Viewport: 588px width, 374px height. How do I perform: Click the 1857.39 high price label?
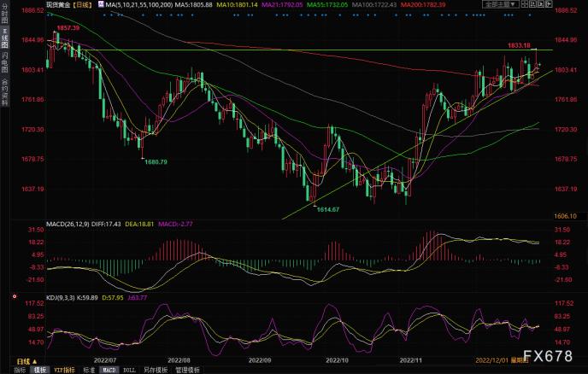[x=68, y=28]
